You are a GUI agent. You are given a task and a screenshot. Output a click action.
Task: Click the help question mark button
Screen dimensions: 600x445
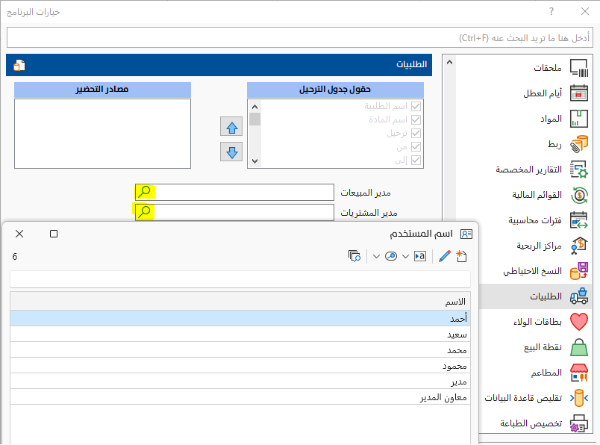[551, 11]
